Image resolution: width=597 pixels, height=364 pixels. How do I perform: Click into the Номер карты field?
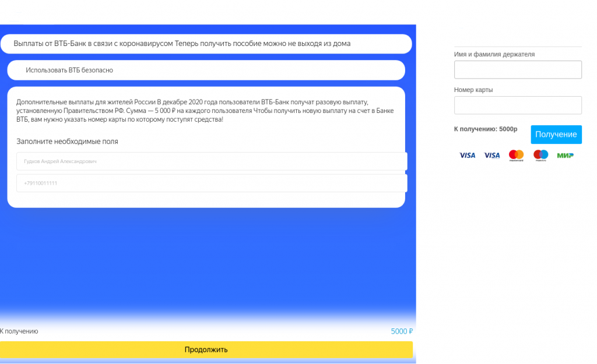tap(518, 105)
